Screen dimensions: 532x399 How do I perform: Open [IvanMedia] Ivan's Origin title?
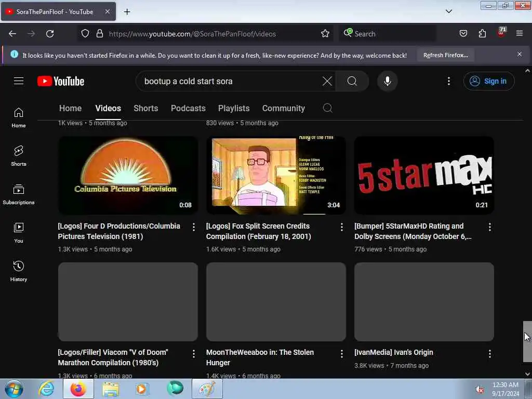394,352
